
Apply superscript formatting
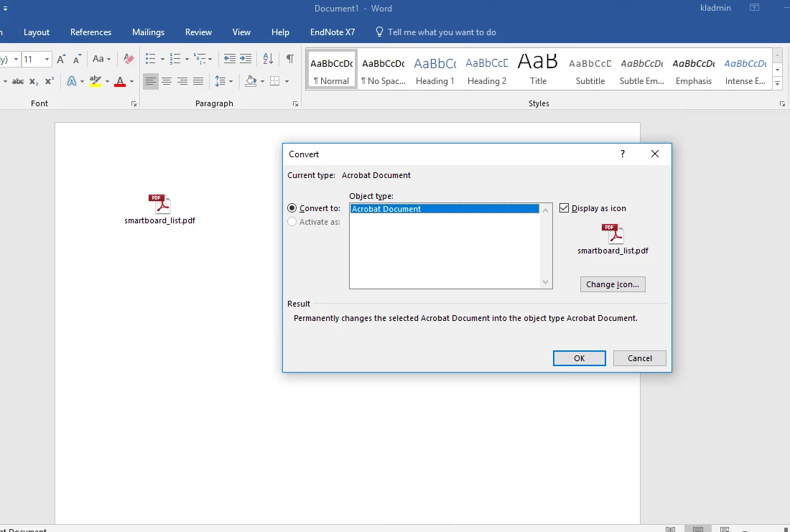click(50, 81)
